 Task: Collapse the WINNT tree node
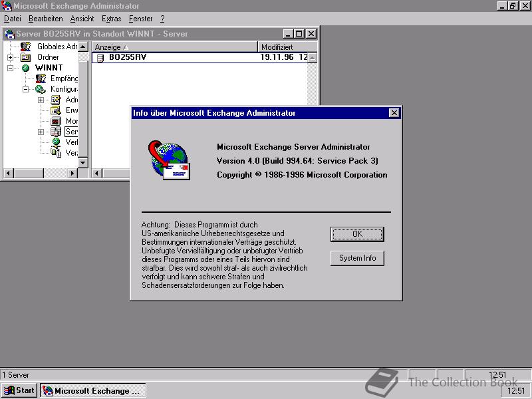[11, 68]
